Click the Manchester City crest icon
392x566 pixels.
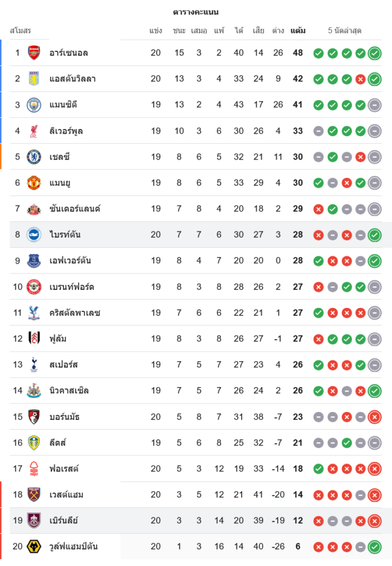pos(34,105)
